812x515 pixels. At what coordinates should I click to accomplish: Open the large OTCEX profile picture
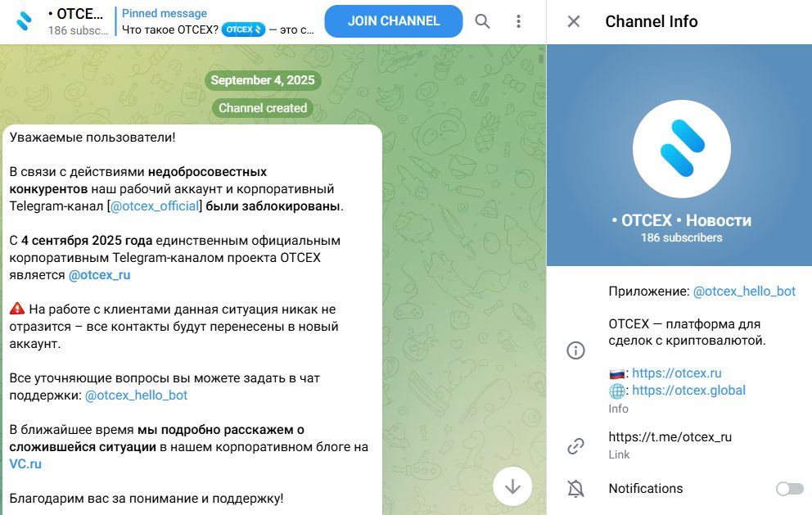tap(682, 149)
